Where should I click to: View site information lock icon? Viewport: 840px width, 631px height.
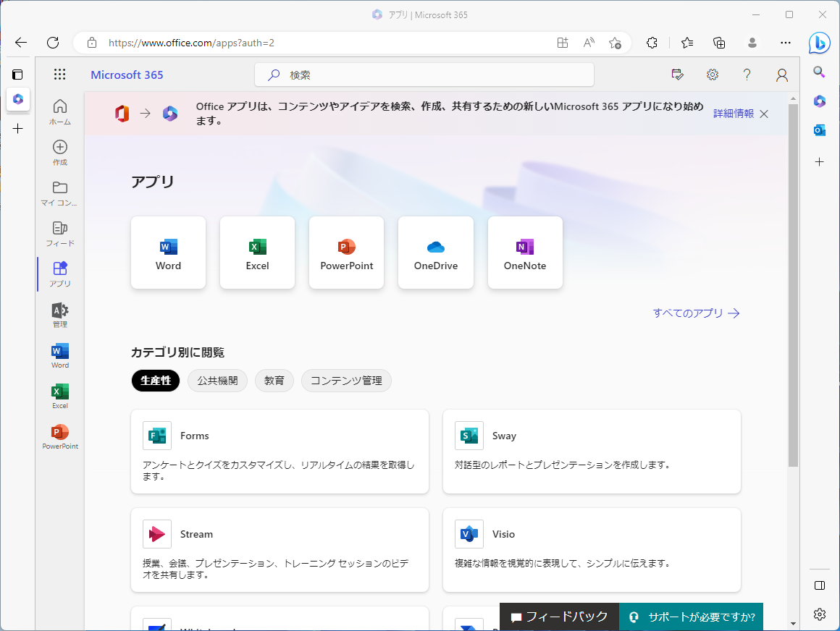tap(92, 43)
